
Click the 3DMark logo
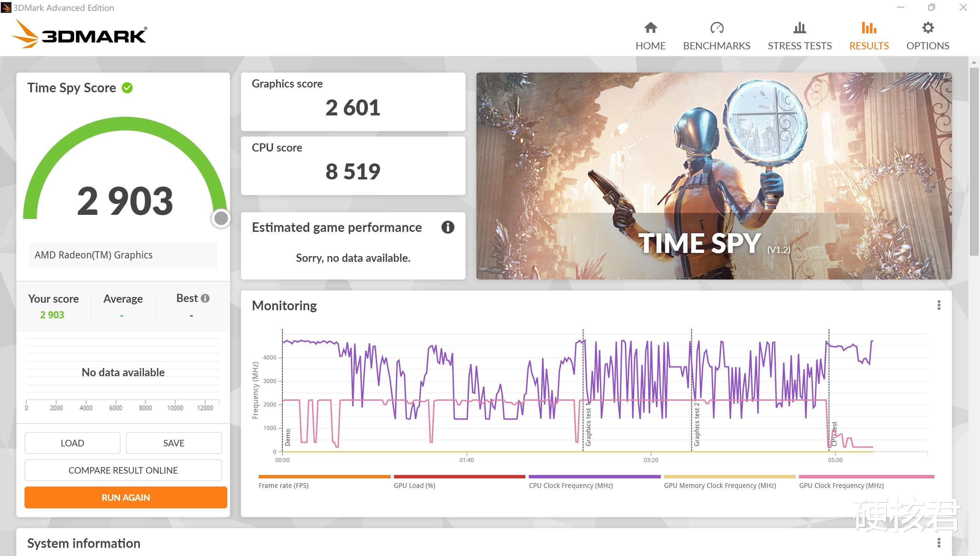pos(79,35)
